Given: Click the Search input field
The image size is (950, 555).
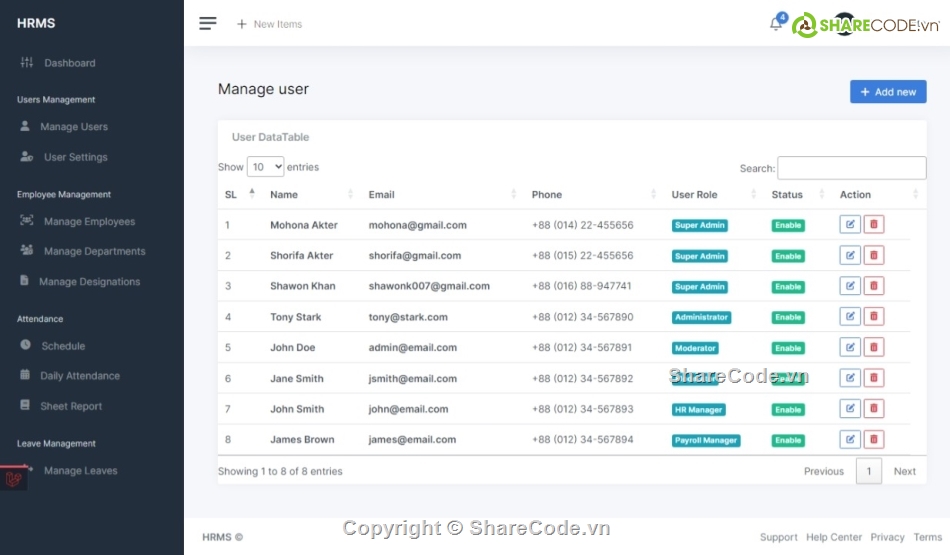Looking at the screenshot, I should tap(851, 168).
